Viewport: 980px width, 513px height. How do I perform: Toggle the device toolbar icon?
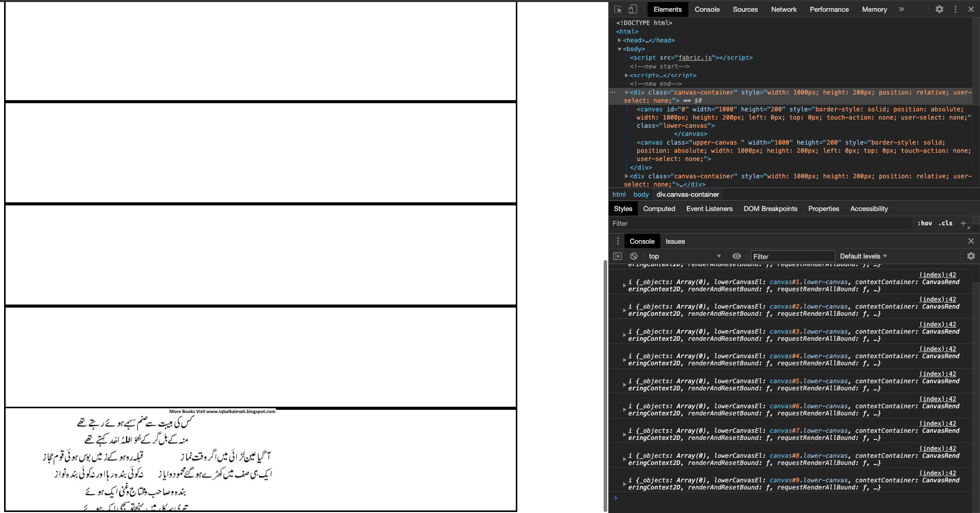633,9
